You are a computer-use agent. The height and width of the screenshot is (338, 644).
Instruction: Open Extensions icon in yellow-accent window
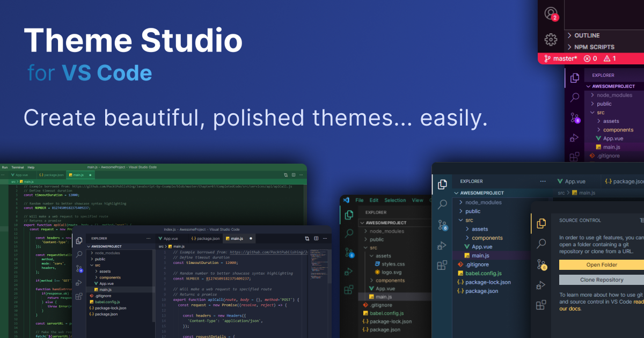pos(541,305)
